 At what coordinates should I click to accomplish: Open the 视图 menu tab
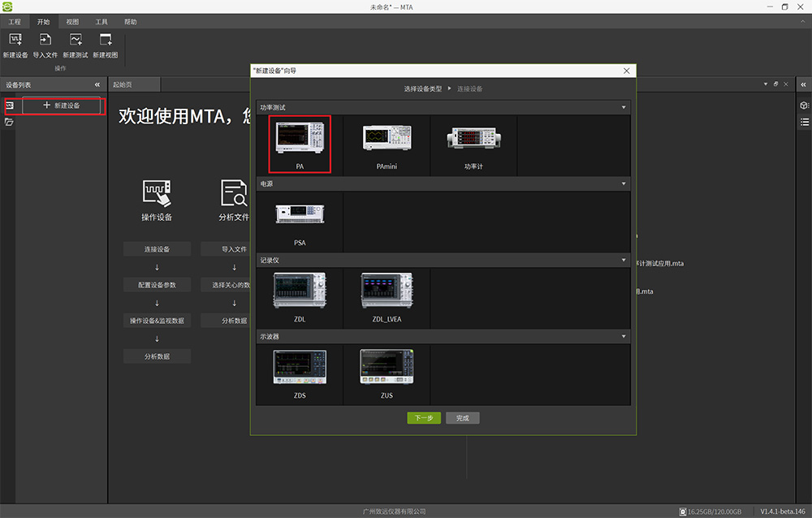tap(72, 22)
